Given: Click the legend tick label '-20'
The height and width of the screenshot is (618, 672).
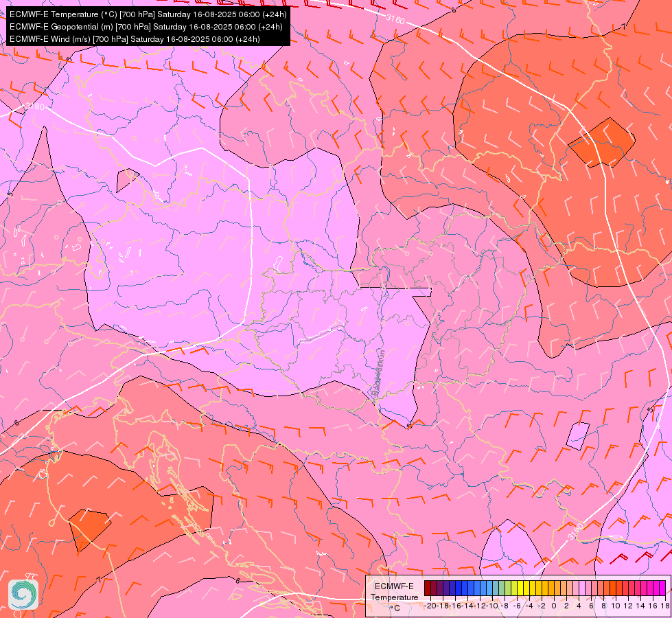Looking at the screenshot, I should 431,606.
